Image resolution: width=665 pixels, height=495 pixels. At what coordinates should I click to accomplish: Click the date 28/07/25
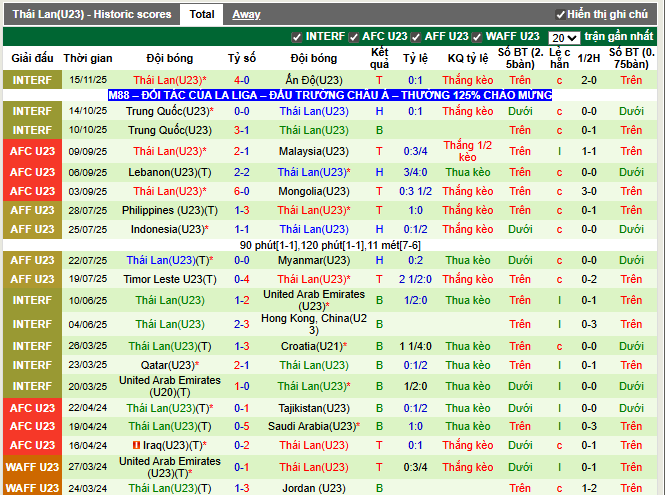(x=88, y=210)
